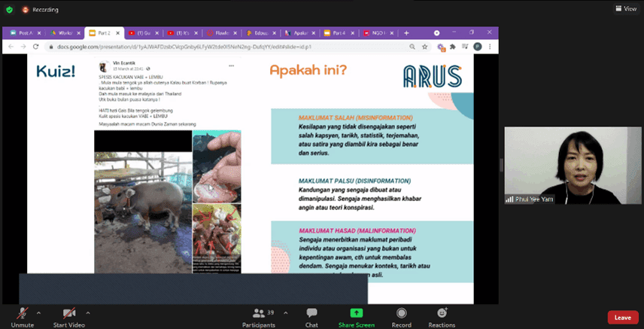644x329 pixels.
Task: Click the hand holding skin photo
Action: coord(217,166)
